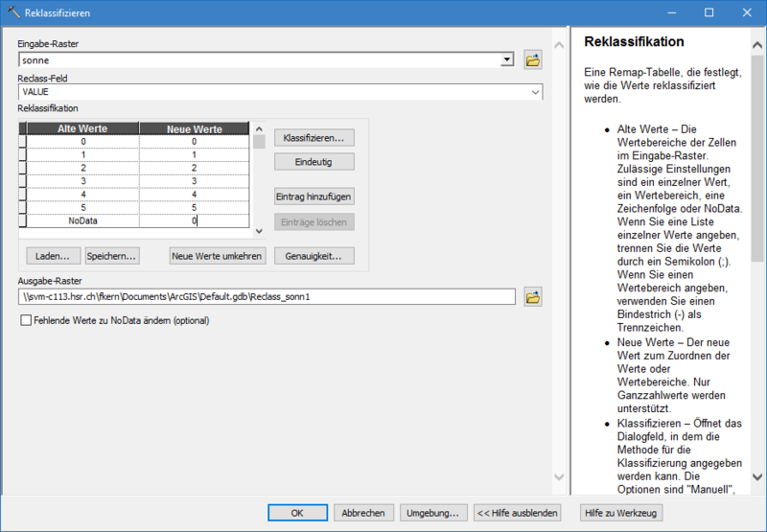This screenshot has width=767, height=532.
Task: Confirm dialog with OK button
Action: (x=297, y=513)
